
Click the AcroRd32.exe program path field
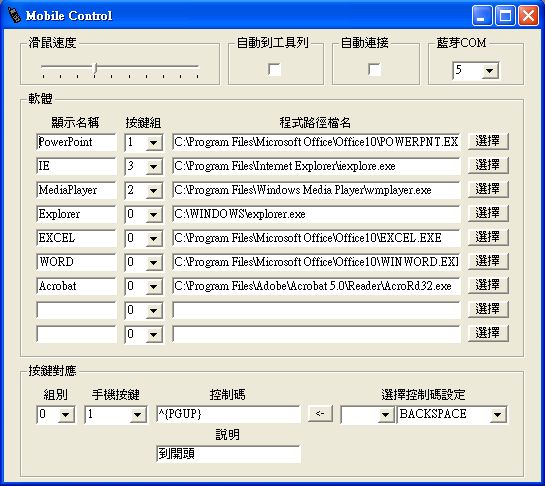pos(316,286)
